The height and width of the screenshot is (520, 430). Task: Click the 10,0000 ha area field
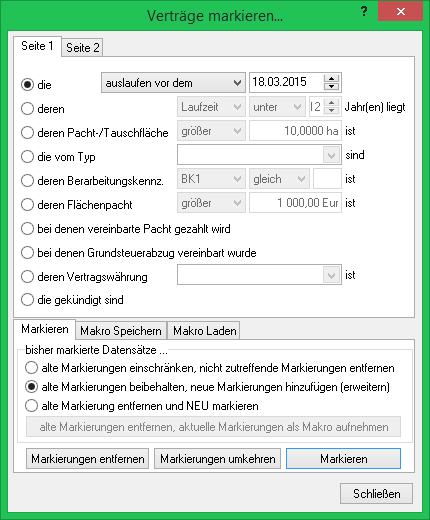295,131
